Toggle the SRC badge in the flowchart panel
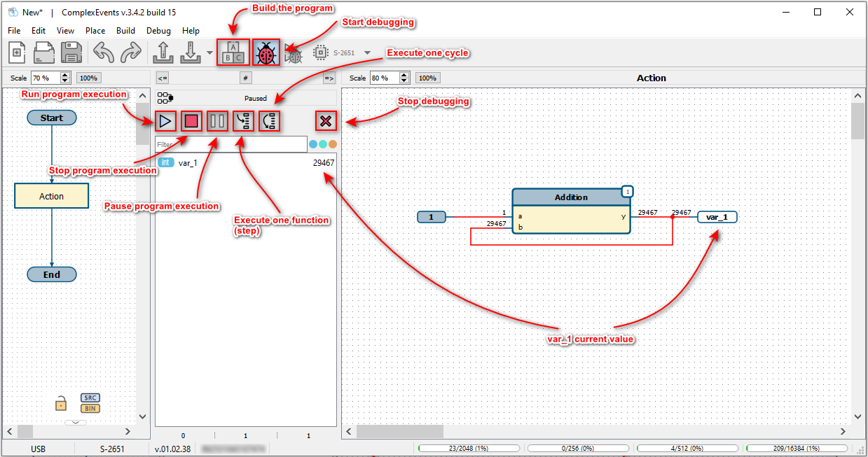 tap(90, 398)
